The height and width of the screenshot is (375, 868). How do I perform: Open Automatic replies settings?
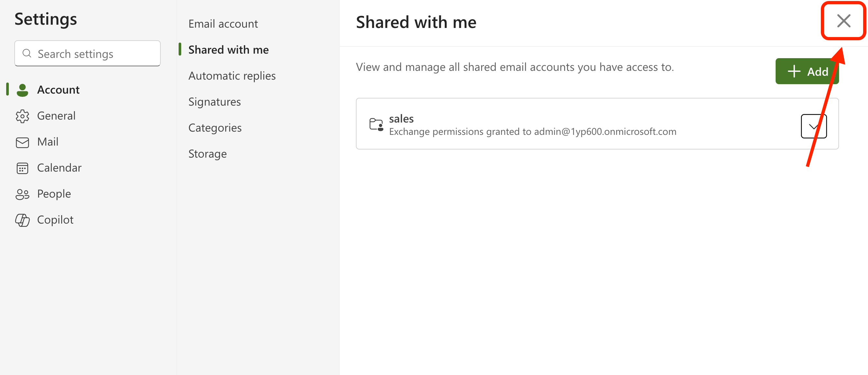pyautogui.click(x=232, y=76)
